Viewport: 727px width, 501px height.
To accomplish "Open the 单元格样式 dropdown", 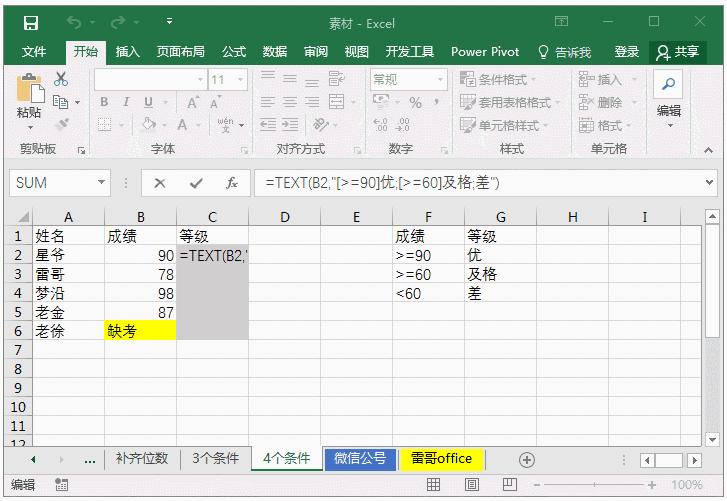I will click(x=504, y=125).
